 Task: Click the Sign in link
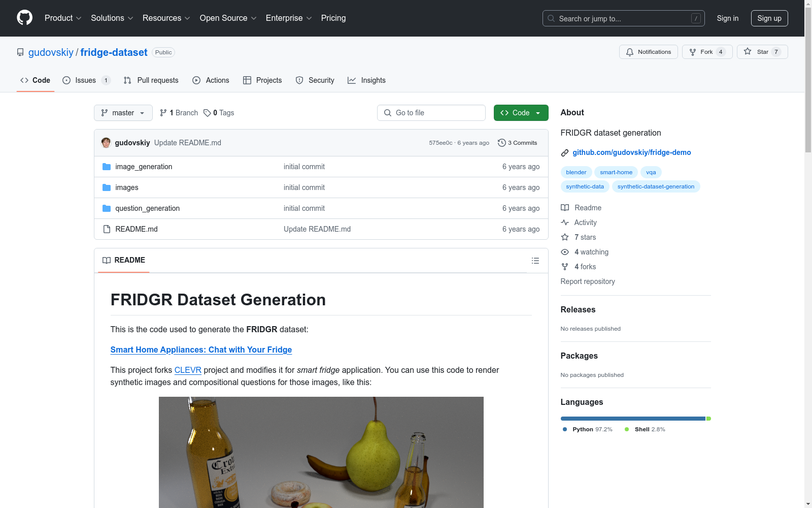tap(727, 18)
